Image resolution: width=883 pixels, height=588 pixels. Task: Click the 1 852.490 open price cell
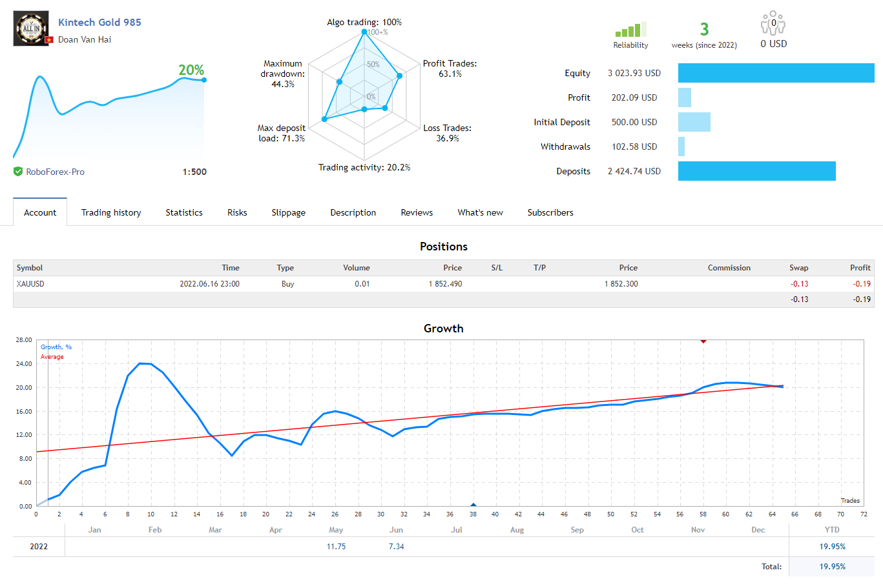pyautogui.click(x=445, y=284)
